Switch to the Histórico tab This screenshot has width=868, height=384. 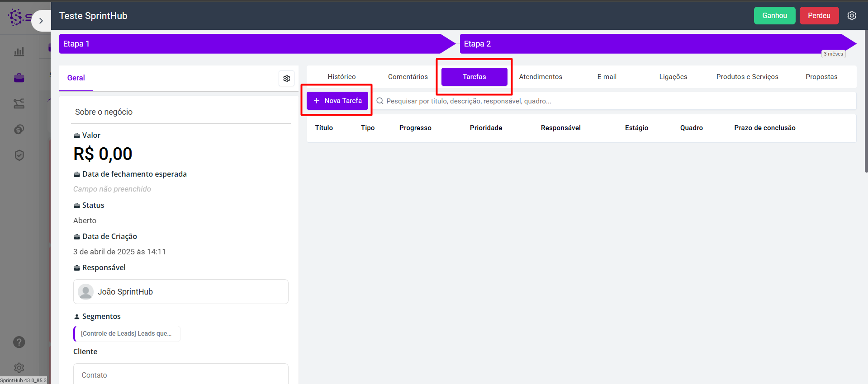(x=342, y=77)
